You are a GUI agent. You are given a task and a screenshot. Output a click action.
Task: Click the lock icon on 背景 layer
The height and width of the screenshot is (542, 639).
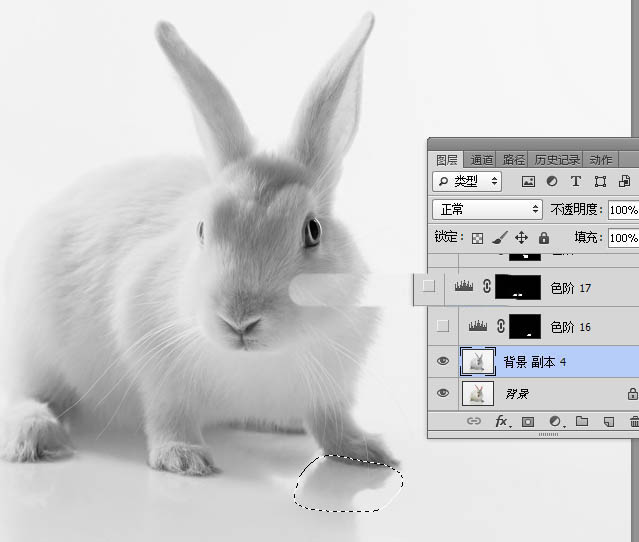[632, 394]
